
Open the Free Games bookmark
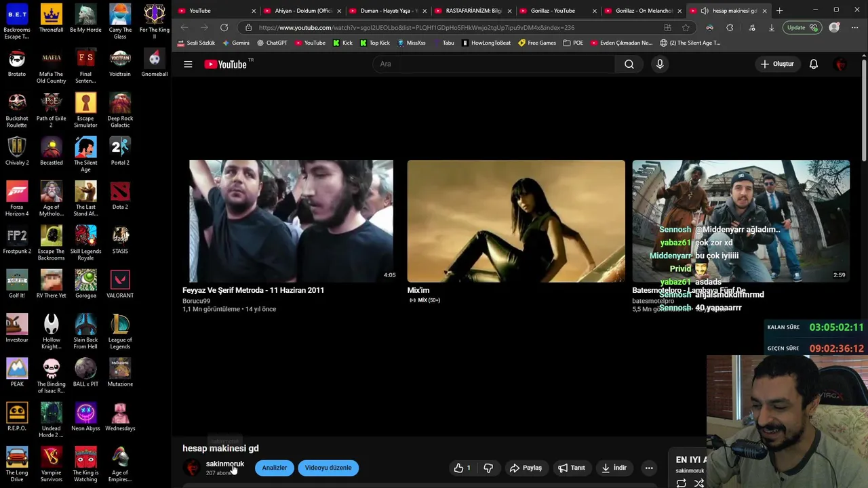(x=536, y=43)
